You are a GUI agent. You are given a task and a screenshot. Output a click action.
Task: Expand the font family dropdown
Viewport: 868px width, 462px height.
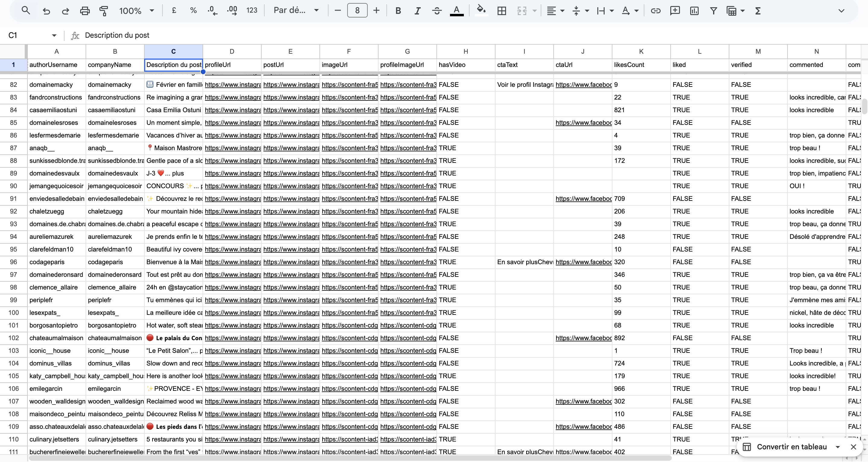pyautogui.click(x=296, y=11)
